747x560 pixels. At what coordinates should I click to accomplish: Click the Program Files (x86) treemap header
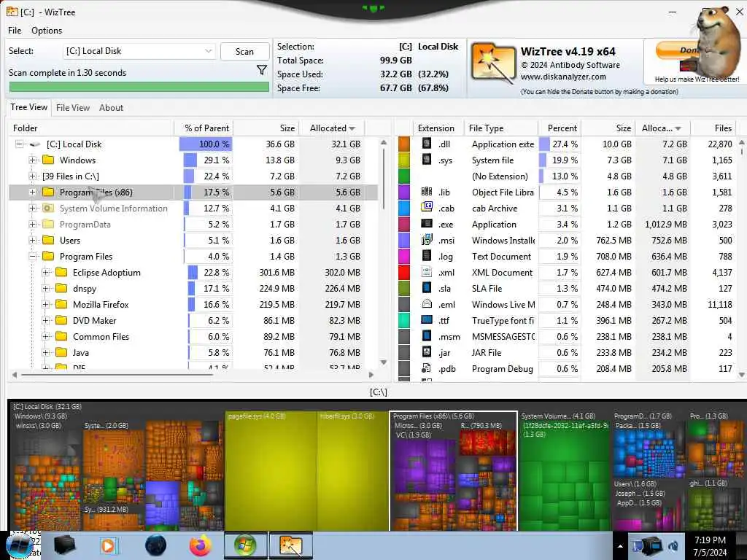tap(433, 416)
